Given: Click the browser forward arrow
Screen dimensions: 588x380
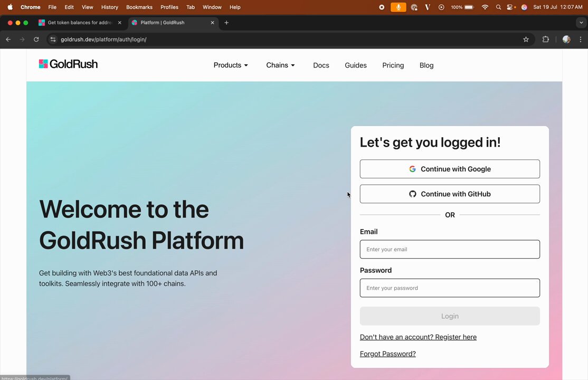Looking at the screenshot, I should (x=22, y=40).
